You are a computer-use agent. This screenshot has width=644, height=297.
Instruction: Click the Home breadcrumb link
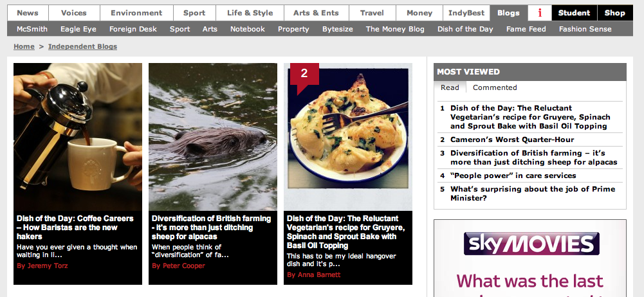click(24, 46)
